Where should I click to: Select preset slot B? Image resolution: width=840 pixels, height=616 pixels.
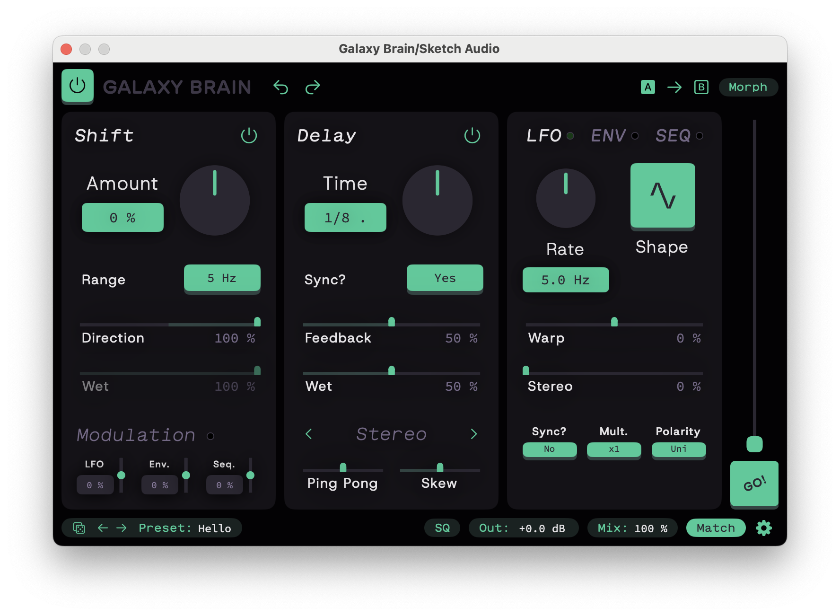click(x=701, y=87)
